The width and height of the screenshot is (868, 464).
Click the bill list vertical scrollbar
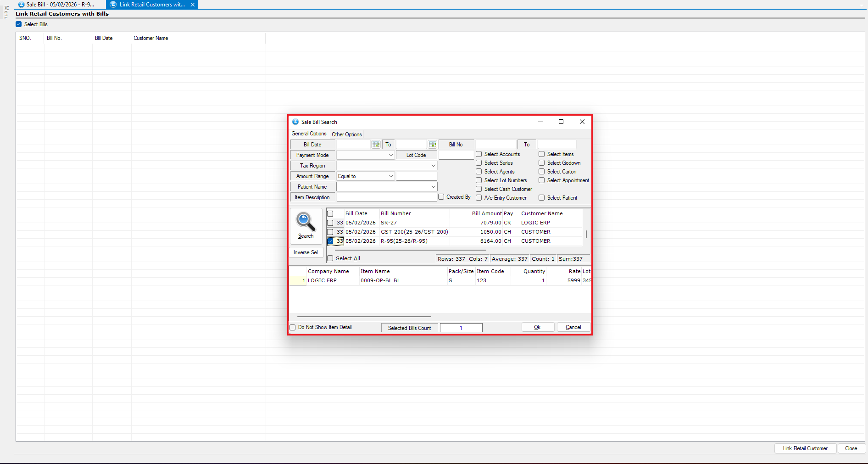586,234
